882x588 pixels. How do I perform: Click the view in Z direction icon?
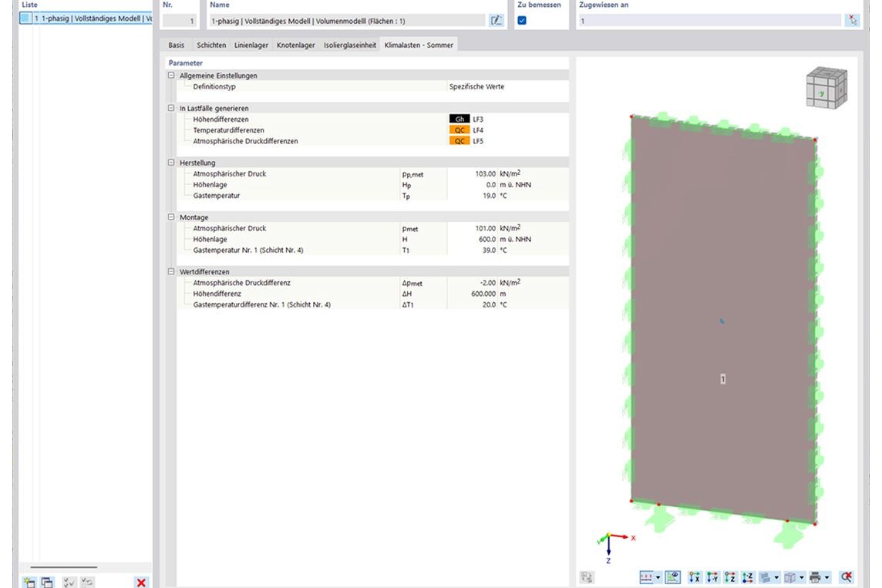point(730,577)
